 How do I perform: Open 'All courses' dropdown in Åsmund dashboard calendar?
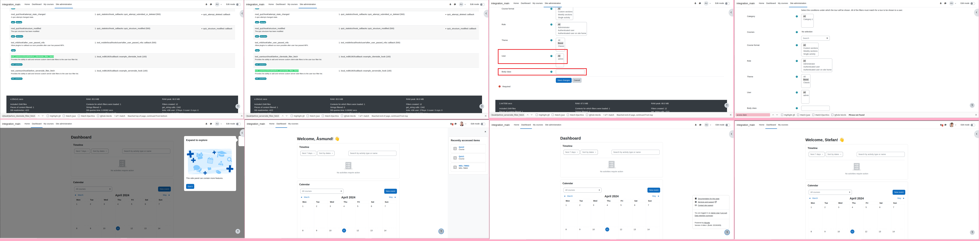[322, 191]
